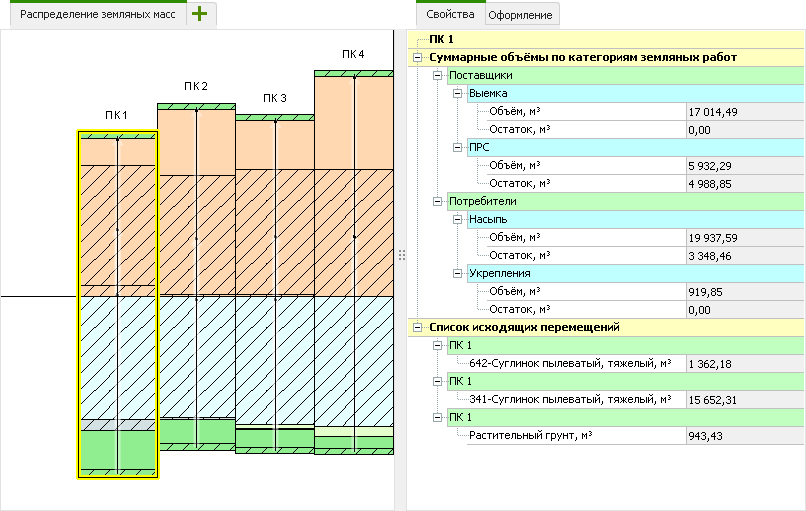Collapse the Укрепления group
The width and height of the screenshot is (806, 511).
(456, 273)
